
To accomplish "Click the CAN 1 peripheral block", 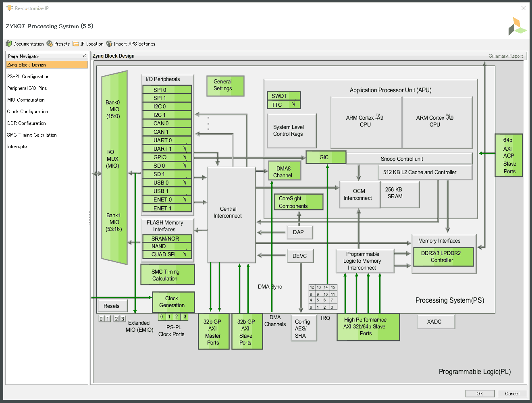I will (x=167, y=132).
